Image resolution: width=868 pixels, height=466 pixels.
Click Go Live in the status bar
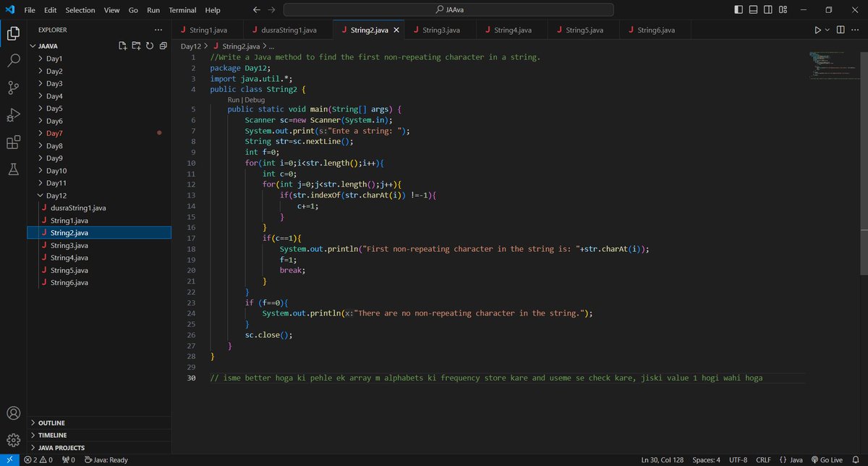[827, 459]
